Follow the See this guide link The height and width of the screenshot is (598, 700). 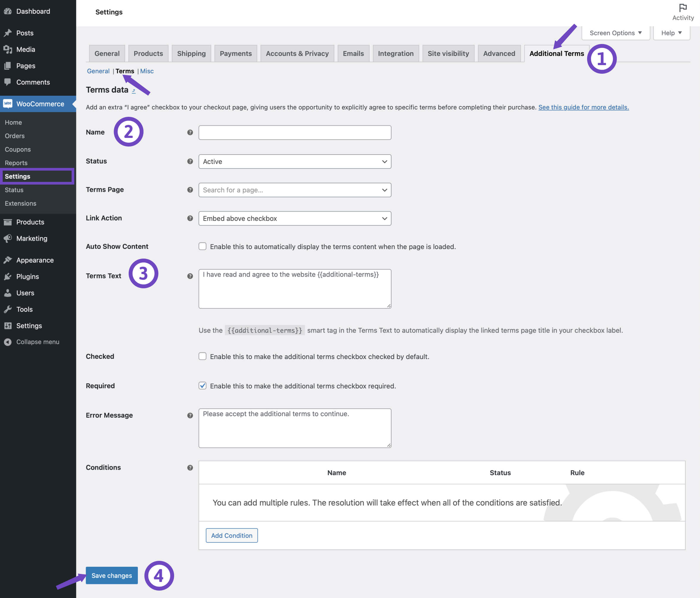[x=583, y=107]
